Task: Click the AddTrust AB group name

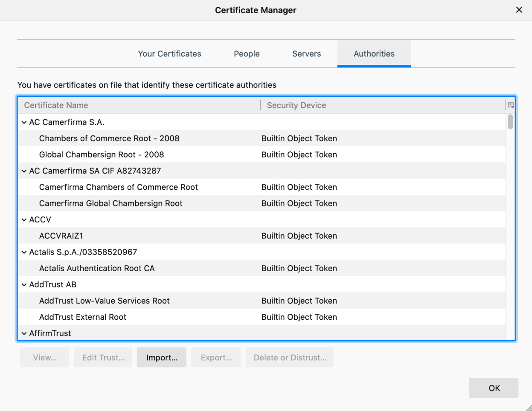Action: pyautogui.click(x=53, y=284)
